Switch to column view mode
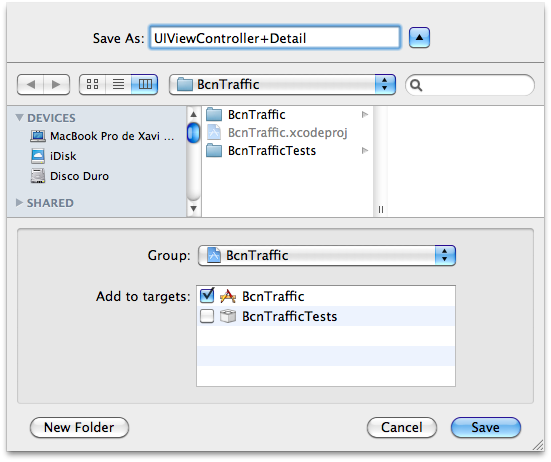The width and height of the screenshot is (551, 462). [145, 84]
